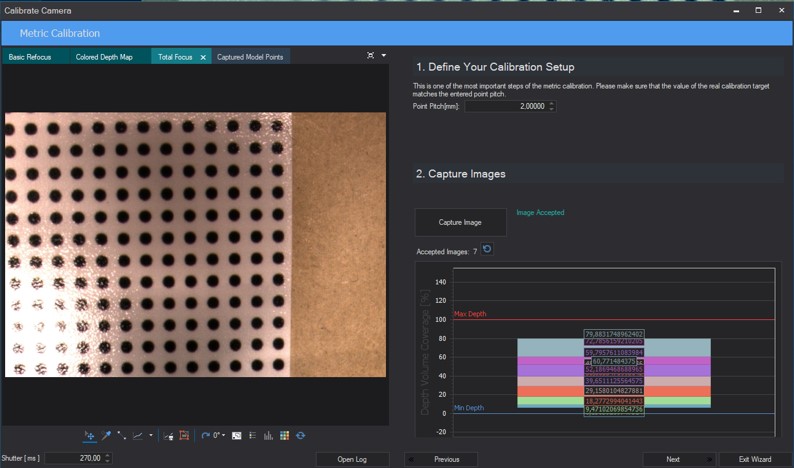This screenshot has height=468, width=794.
Task: Click the red region-of-interest icon
Action: 184,436
